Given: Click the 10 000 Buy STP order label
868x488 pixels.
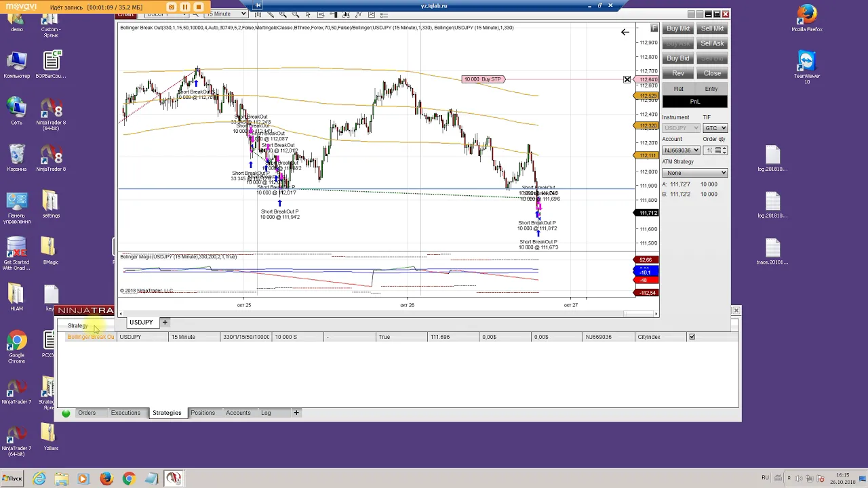Looking at the screenshot, I should click(483, 79).
